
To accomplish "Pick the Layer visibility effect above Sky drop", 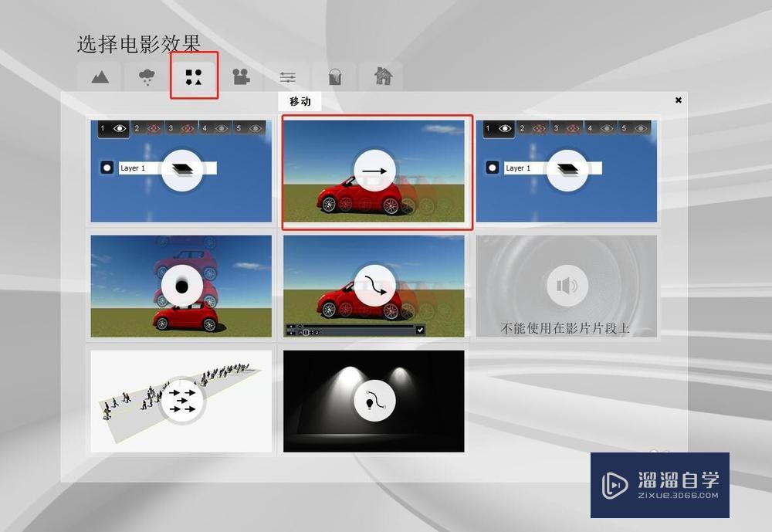I will [x=181, y=171].
